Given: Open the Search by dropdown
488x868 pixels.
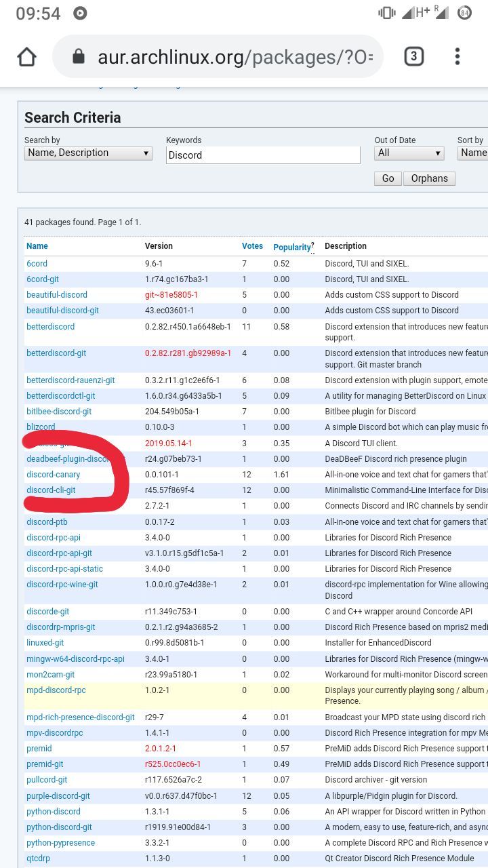Looking at the screenshot, I should (x=88, y=153).
